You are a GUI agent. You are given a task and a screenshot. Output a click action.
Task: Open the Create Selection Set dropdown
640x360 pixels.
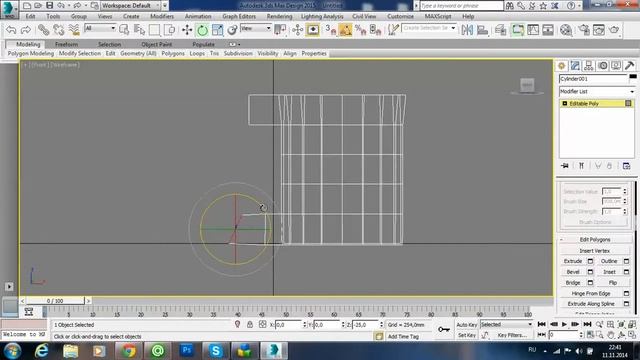[x=429, y=28]
